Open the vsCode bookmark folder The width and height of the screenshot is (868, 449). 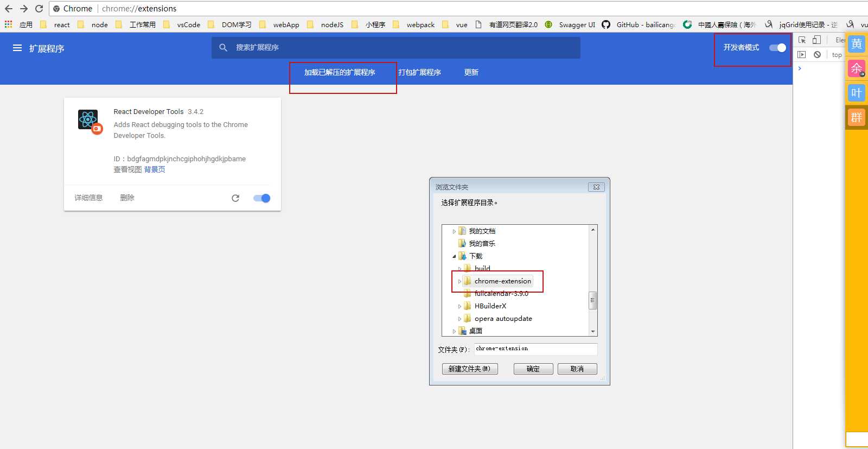pyautogui.click(x=182, y=24)
